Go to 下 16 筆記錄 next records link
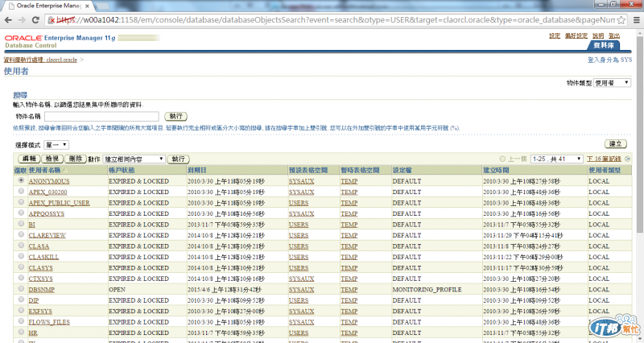Viewport: 644px width, 343px height. pyautogui.click(x=604, y=159)
